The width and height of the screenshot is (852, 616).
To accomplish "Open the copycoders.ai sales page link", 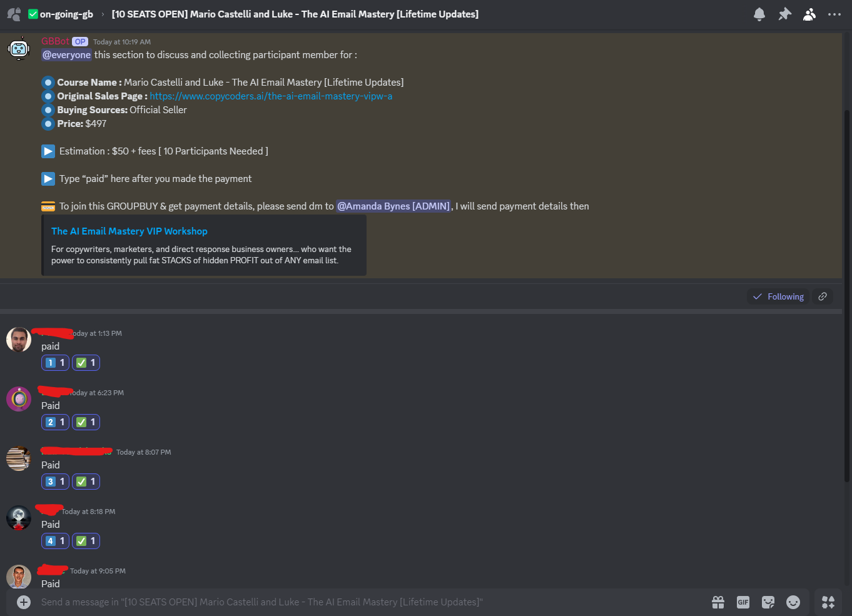I will (271, 96).
